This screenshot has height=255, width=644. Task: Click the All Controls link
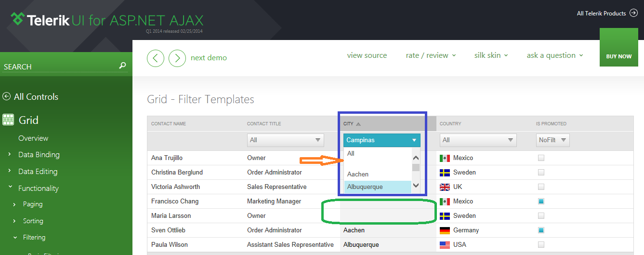[36, 97]
